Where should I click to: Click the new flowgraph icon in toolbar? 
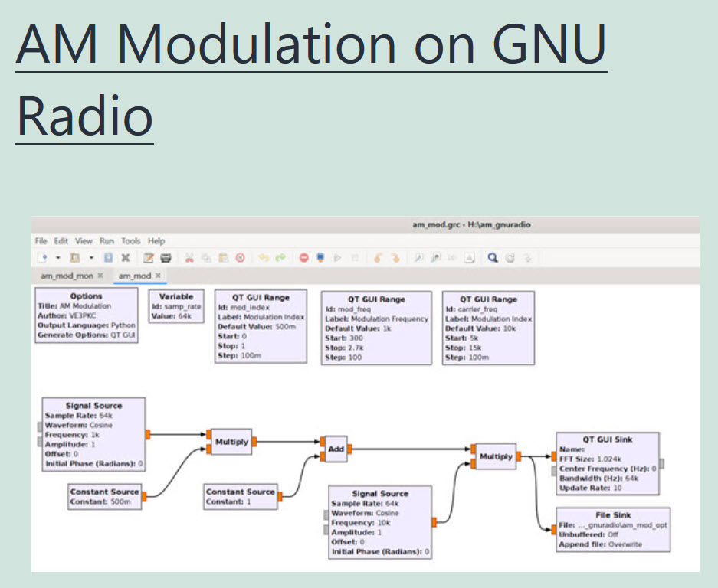click(x=43, y=258)
